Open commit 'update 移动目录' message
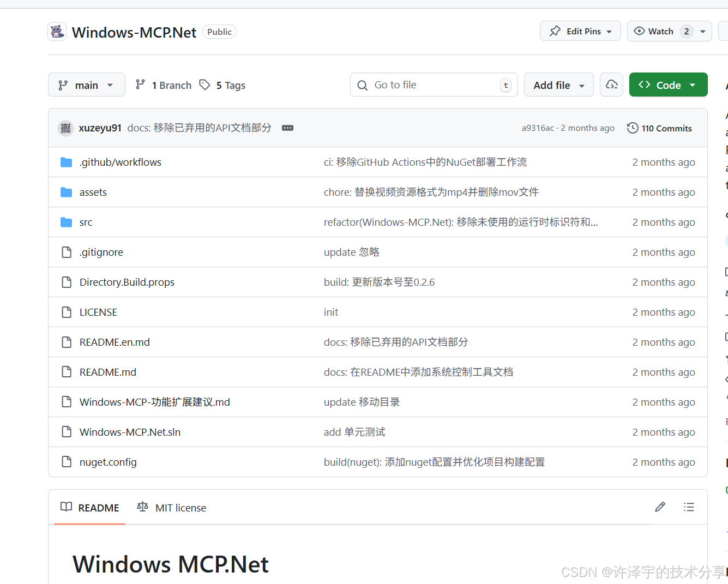This screenshot has height=584, width=728. 362,402
